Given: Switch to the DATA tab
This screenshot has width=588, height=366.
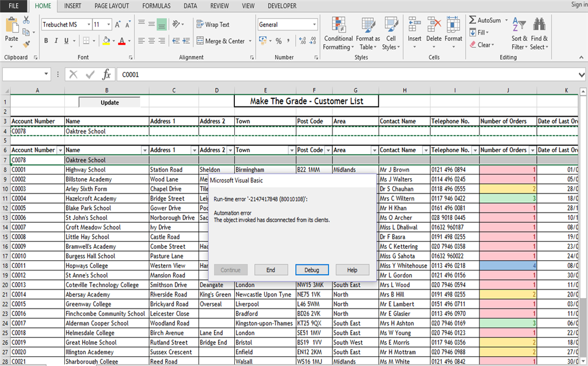Looking at the screenshot, I should 190,6.
